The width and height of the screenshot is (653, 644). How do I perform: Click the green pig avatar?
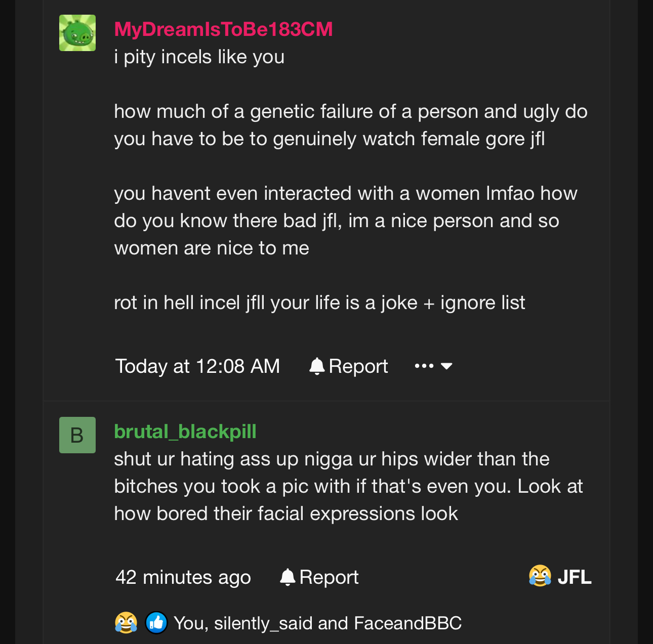point(77,33)
